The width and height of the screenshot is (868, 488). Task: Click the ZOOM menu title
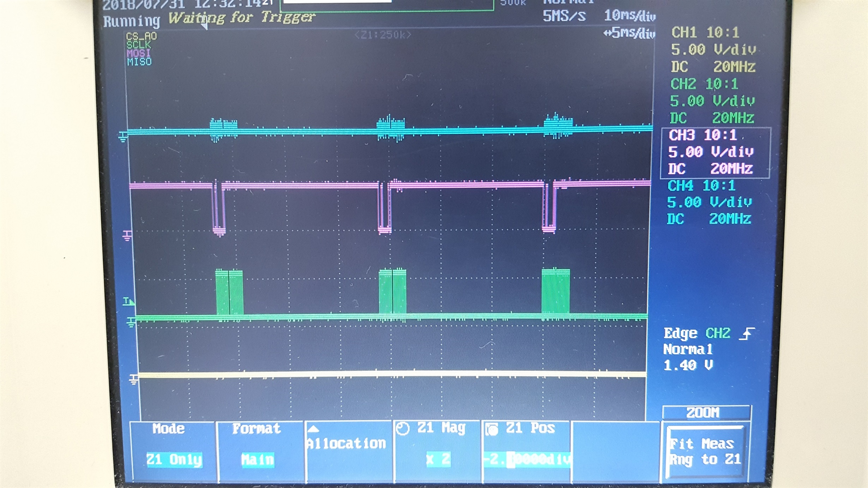[703, 412]
